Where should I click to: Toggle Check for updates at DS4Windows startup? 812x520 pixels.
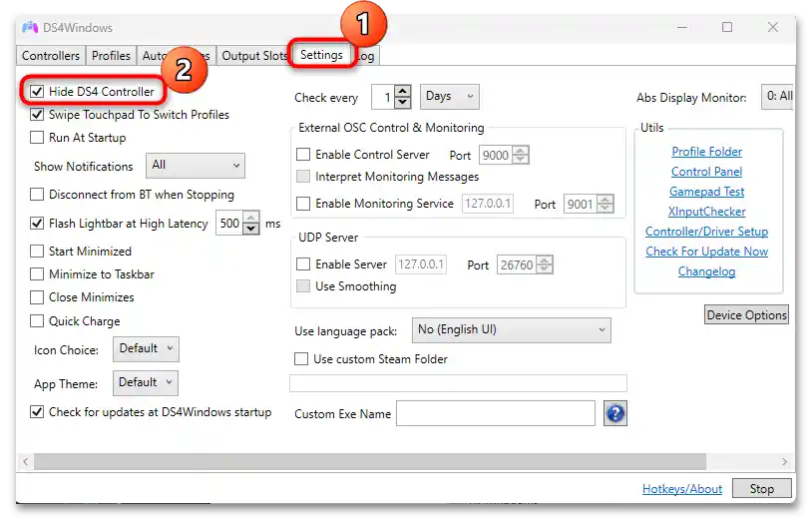pos(37,412)
